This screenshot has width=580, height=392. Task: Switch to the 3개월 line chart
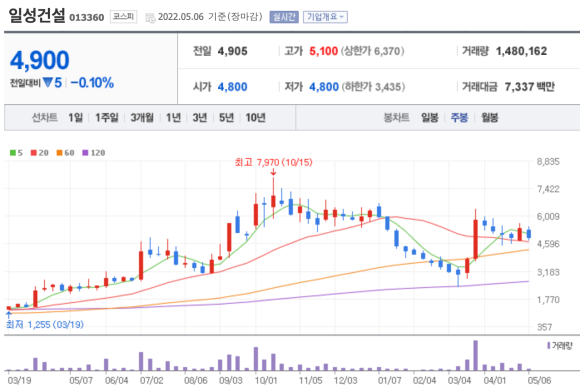pyautogui.click(x=142, y=118)
